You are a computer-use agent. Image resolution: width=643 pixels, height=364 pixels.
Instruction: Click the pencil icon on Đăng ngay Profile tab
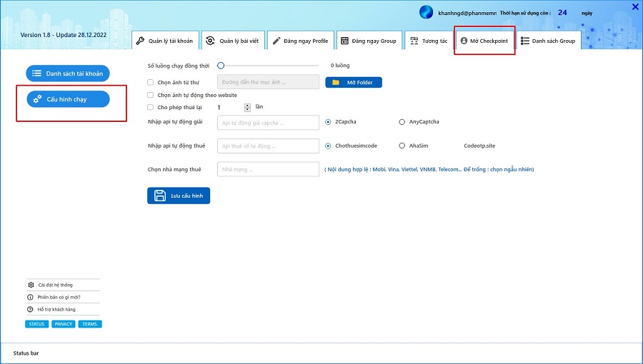(276, 41)
